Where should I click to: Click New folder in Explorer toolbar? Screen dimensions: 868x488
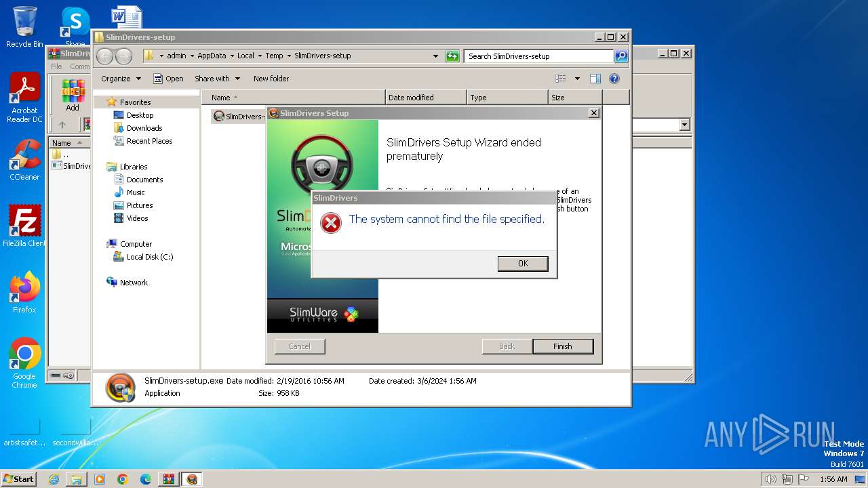point(271,79)
